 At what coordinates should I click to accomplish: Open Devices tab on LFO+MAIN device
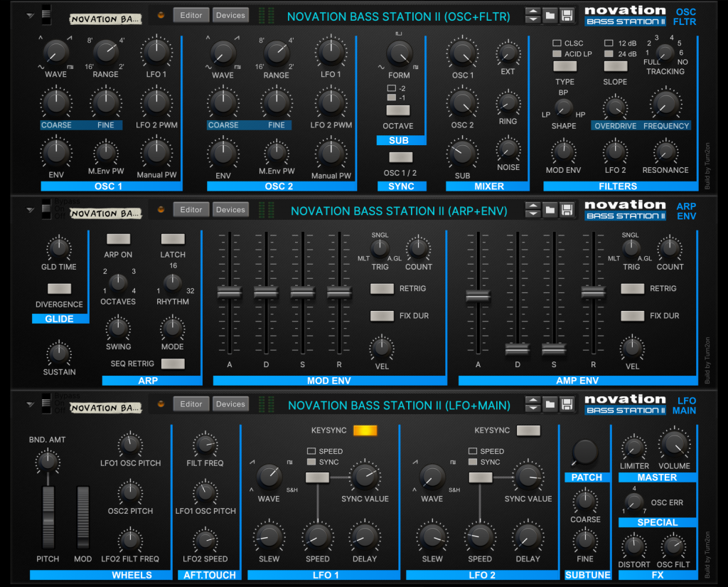pyautogui.click(x=230, y=404)
